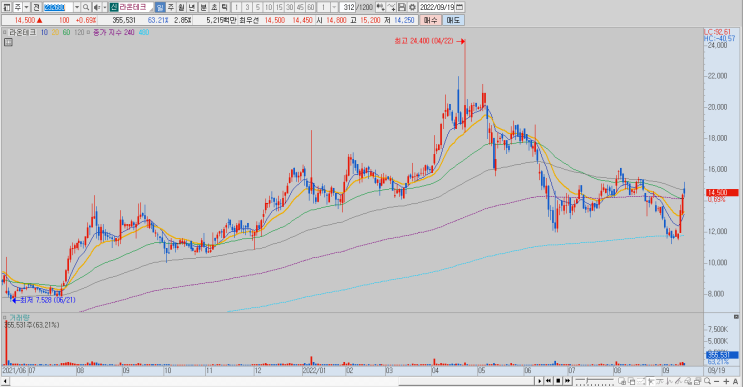
Task: Open the speaker options dropdown arrow
Action: tap(104, 7)
